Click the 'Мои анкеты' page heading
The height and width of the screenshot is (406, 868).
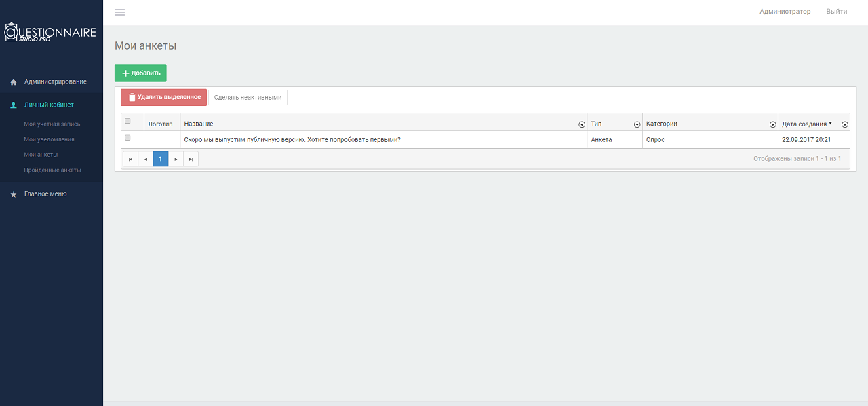(145, 45)
